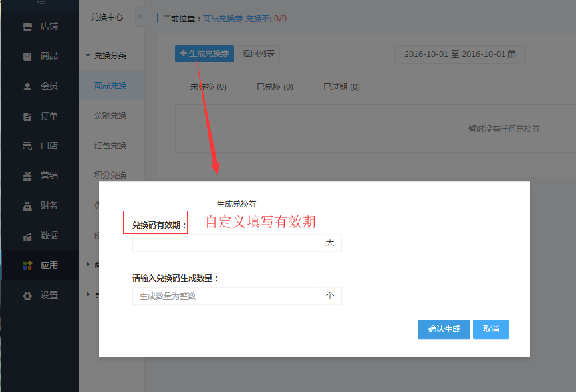Confirm with the 确认生成 button
Image resolution: width=576 pixels, height=392 pixels.
click(444, 329)
